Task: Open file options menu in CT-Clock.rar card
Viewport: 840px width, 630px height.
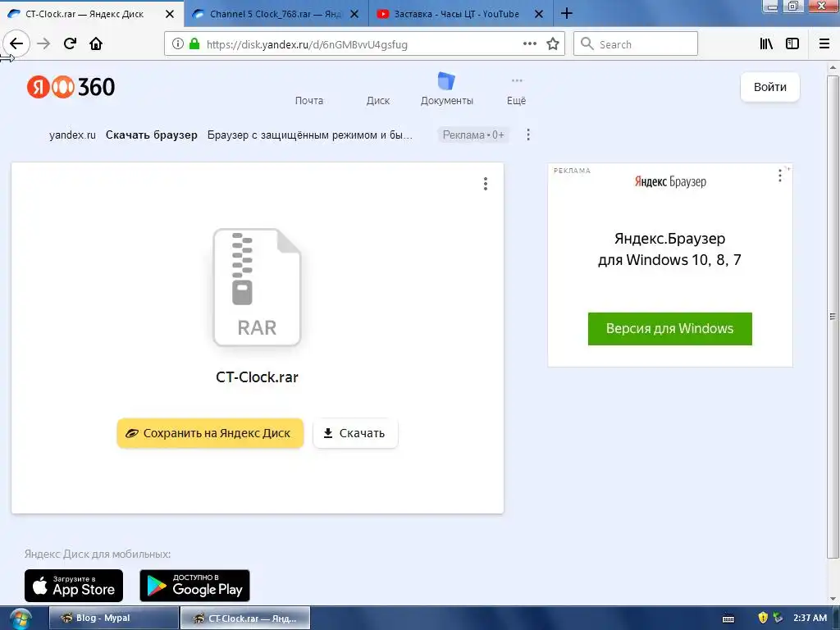Action: click(x=486, y=184)
